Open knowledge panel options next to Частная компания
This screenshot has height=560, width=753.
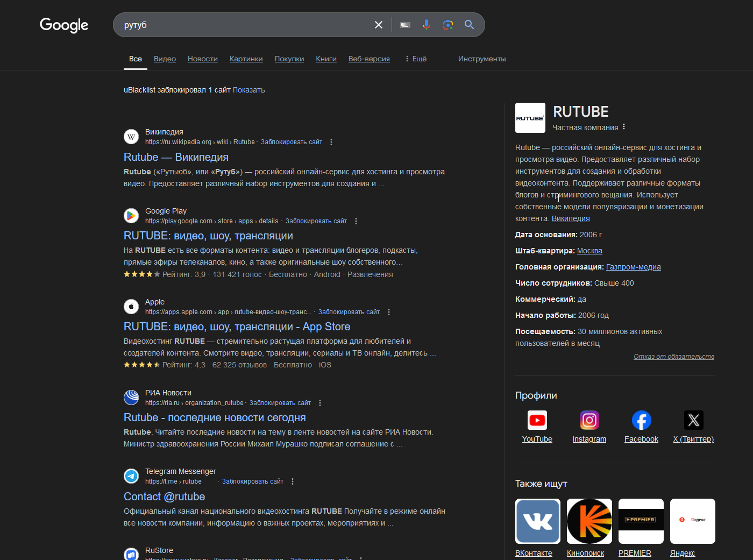point(624,127)
